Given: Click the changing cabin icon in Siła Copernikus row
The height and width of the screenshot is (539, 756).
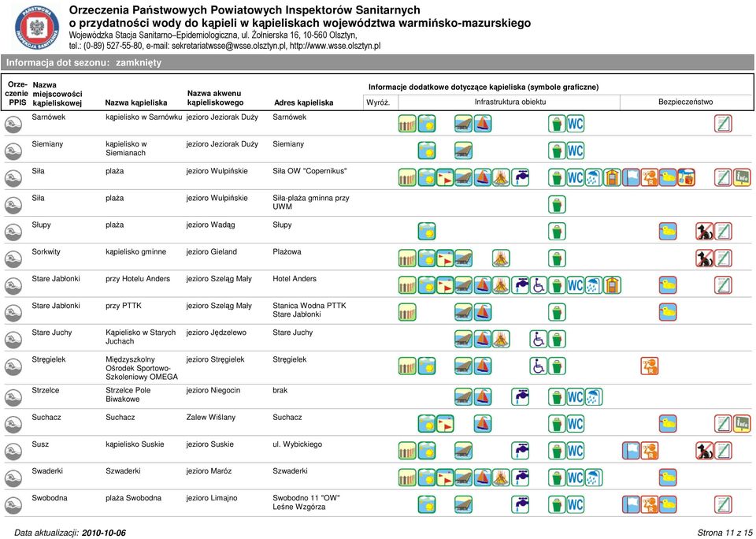Looking at the screenshot, I should [613, 177].
